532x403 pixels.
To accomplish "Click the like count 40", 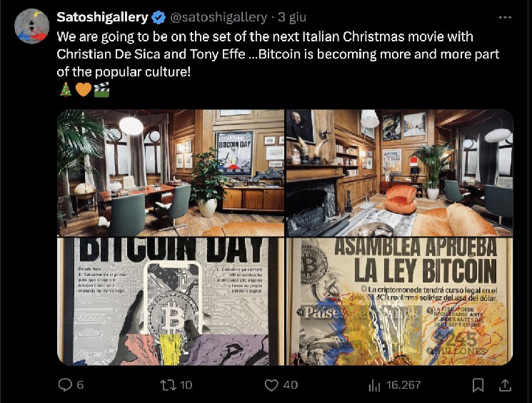I will coord(291,385).
